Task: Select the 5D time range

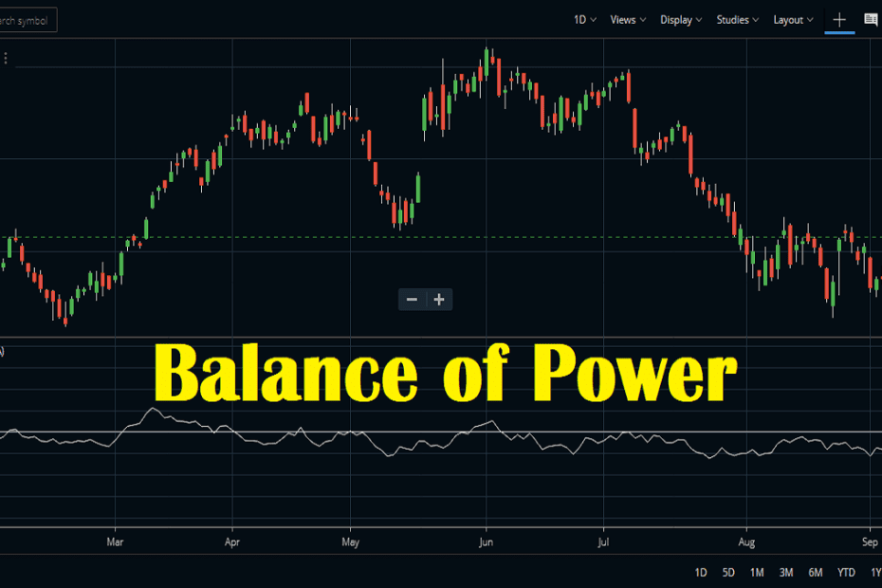Action: click(x=728, y=572)
